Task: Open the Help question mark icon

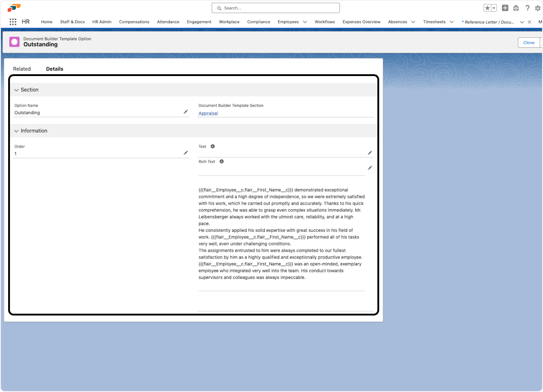Action: (x=527, y=8)
